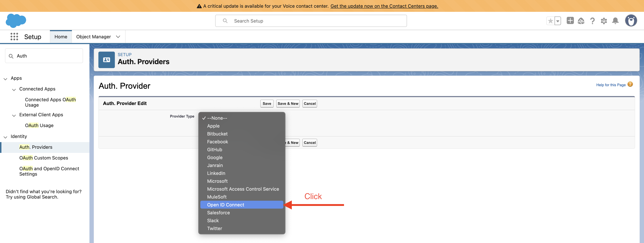Click the SETUP breadcrumb text
The height and width of the screenshot is (243, 644).
(125, 54)
